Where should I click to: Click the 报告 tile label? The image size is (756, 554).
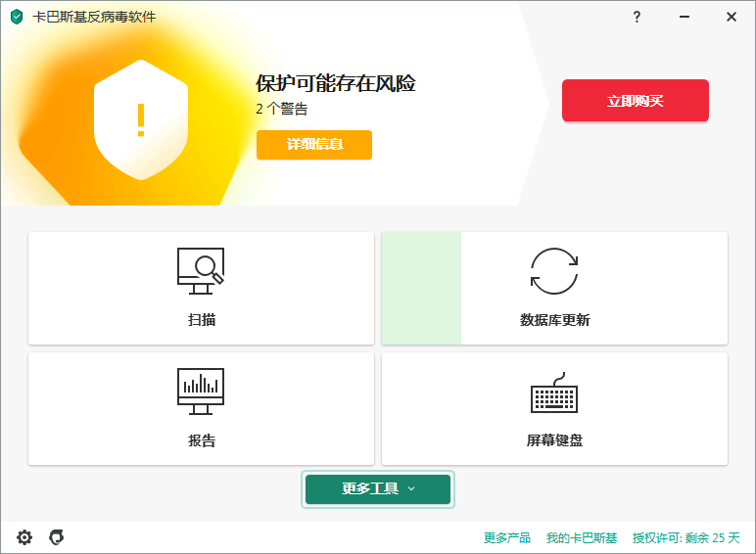(x=202, y=439)
